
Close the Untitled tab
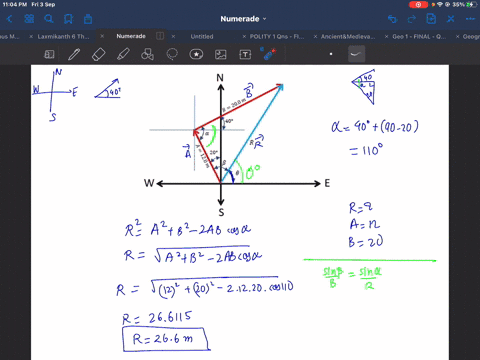coord(173,36)
